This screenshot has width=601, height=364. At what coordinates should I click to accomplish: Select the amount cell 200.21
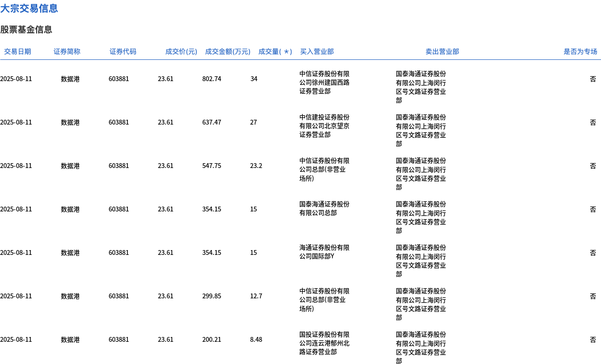point(212,339)
